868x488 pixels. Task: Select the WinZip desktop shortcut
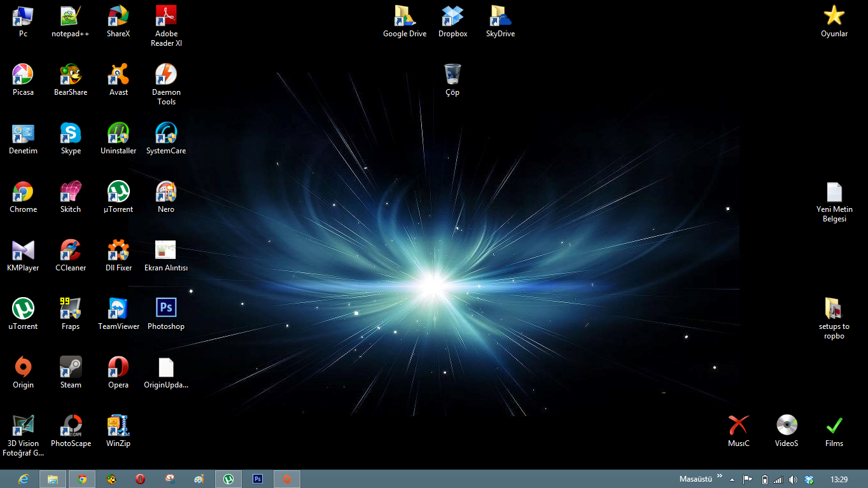click(118, 431)
